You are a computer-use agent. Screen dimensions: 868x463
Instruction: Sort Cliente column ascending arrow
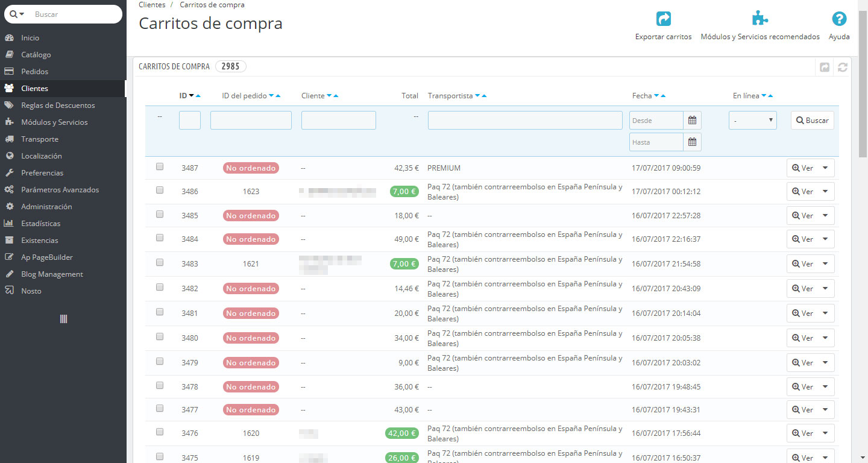(x=336, y=96)
